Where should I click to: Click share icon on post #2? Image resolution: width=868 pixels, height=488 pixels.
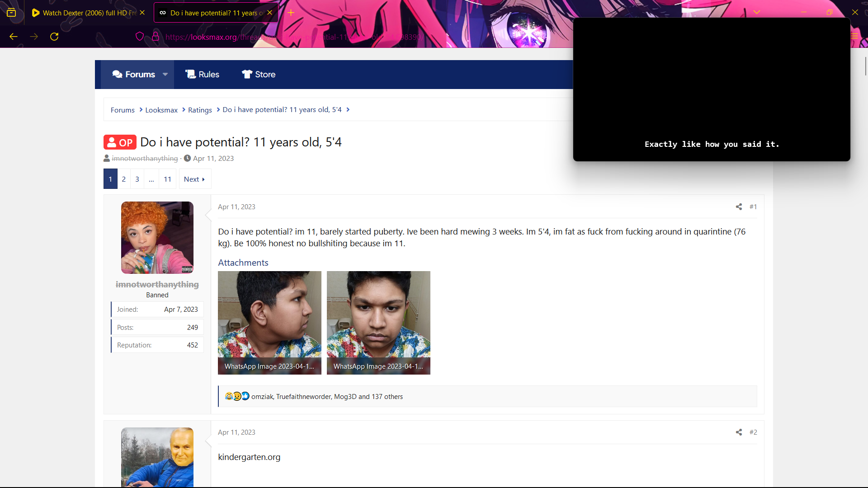coord(739,432)
